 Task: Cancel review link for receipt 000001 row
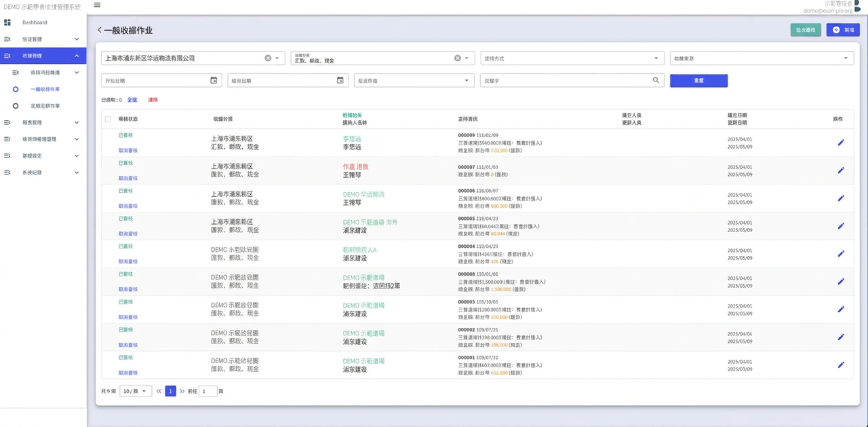click(x=128, y=373)
